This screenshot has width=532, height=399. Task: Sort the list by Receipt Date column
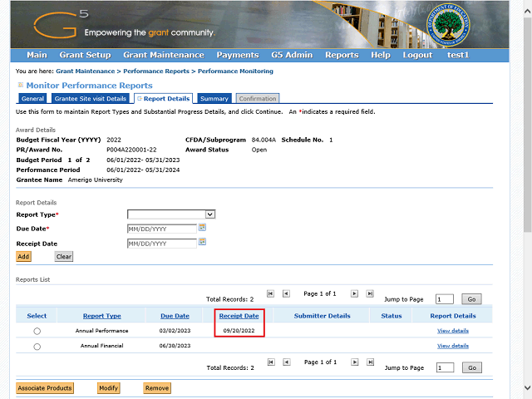239,316
